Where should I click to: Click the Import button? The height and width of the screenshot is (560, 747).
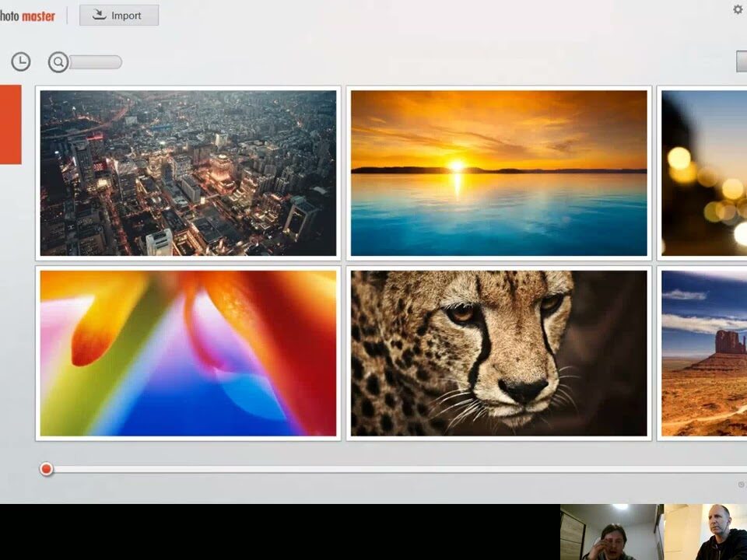pyautogui.click(x=119, y=16)
